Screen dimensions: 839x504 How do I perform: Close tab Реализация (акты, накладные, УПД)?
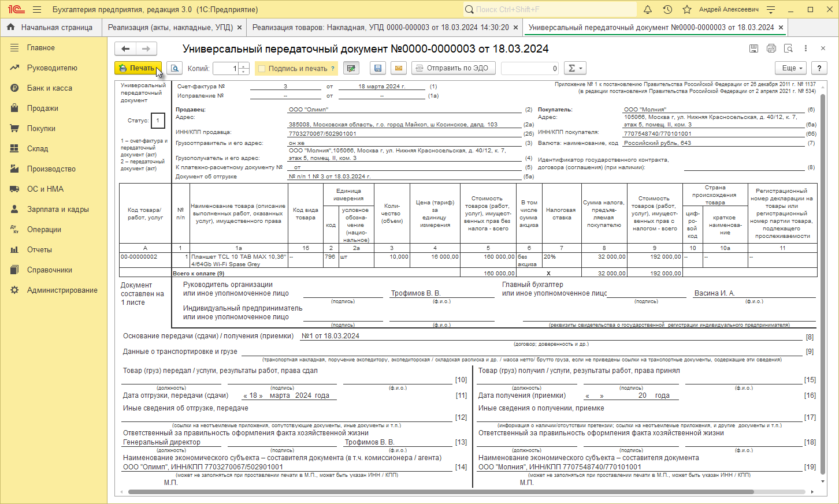(240, 27)
